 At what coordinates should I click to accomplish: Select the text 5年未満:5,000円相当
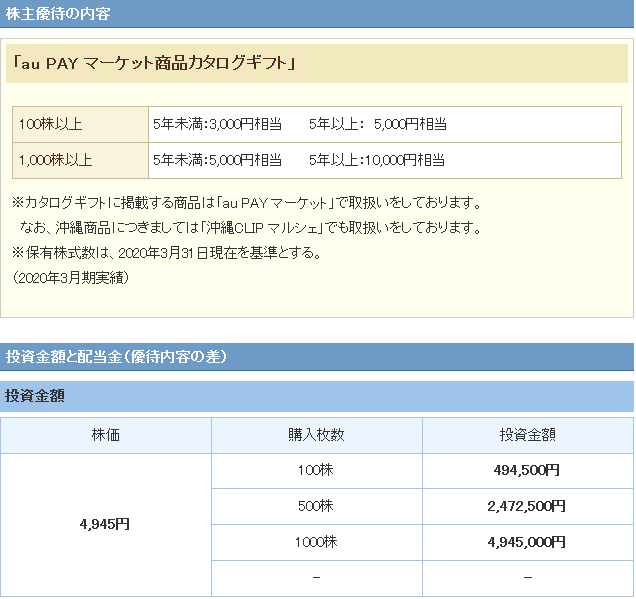[217, 160]
